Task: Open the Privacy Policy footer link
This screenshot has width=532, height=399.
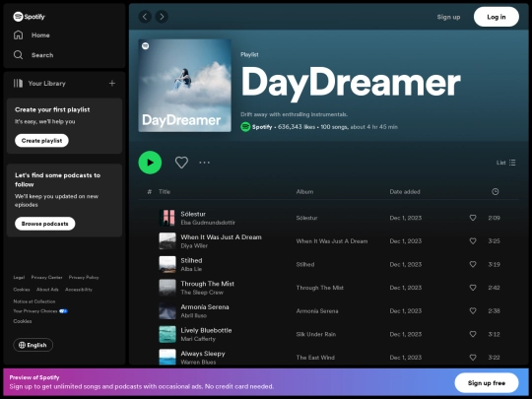Action: 84,277
